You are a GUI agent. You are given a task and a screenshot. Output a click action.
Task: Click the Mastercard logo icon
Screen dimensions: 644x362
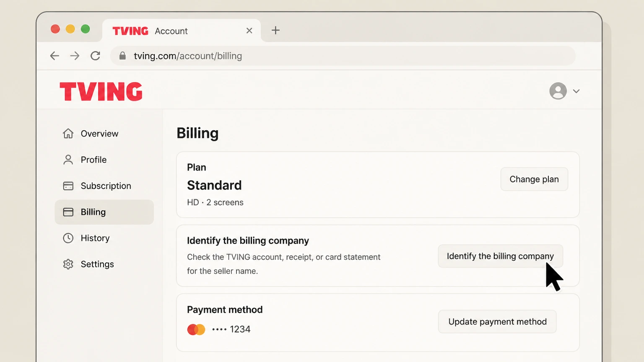tap(196, 330)
